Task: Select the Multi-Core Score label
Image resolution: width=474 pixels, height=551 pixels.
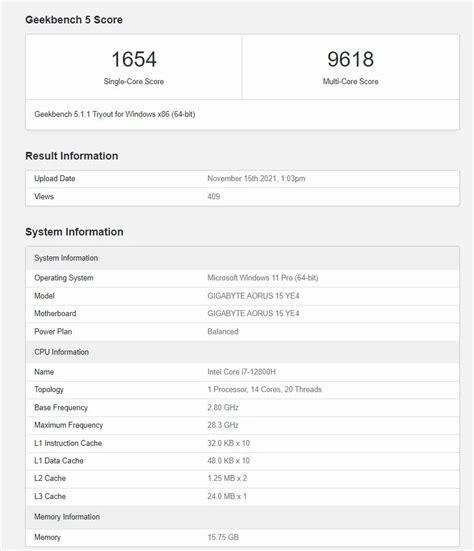Action: [x=350, y=82]
